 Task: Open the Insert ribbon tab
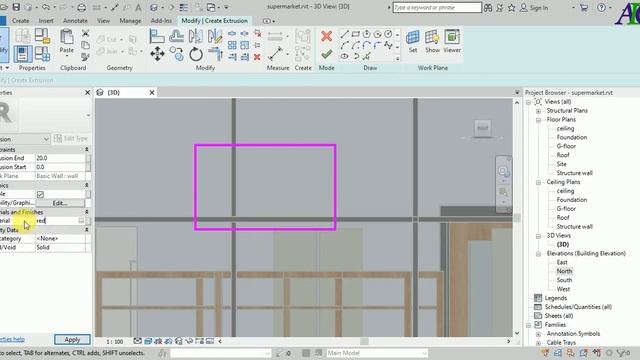pos(46,20)
